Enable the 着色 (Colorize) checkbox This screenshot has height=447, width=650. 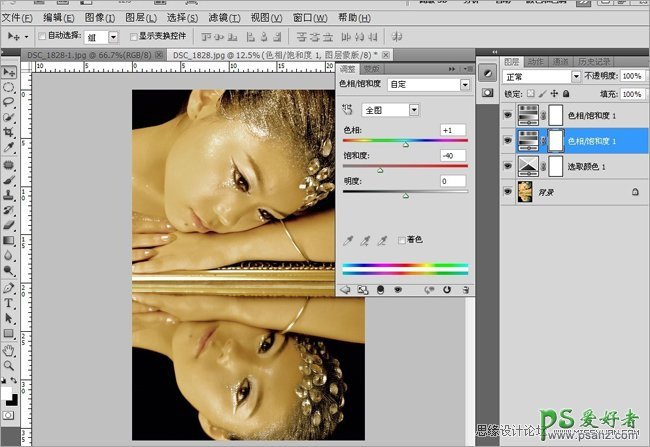(x=402, y=240)
